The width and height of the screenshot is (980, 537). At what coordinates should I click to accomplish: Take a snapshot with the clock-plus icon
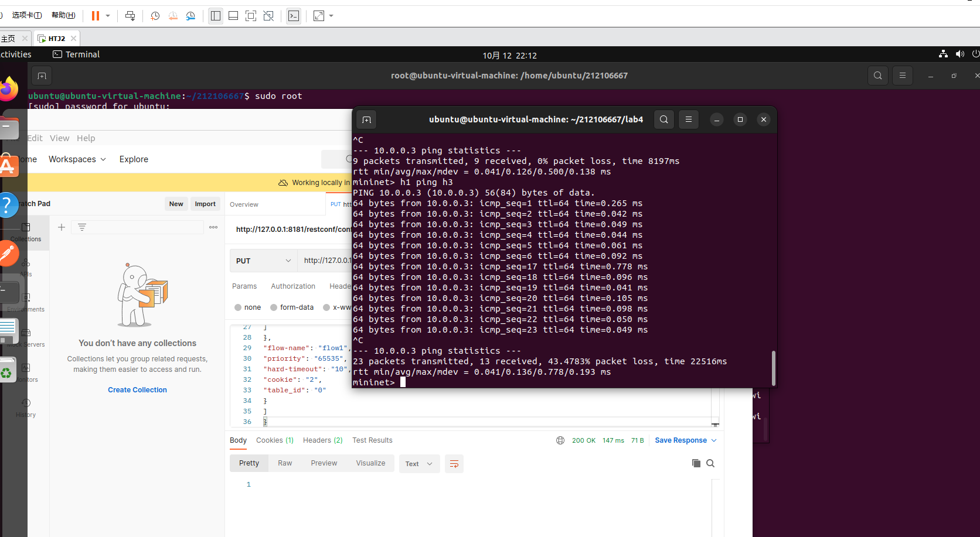coord(155,16)
